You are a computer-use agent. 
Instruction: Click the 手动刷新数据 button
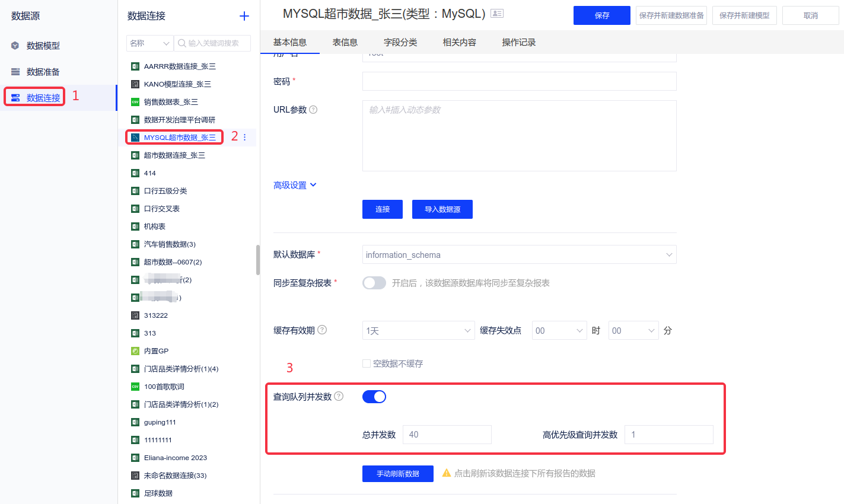coord(398,474)
